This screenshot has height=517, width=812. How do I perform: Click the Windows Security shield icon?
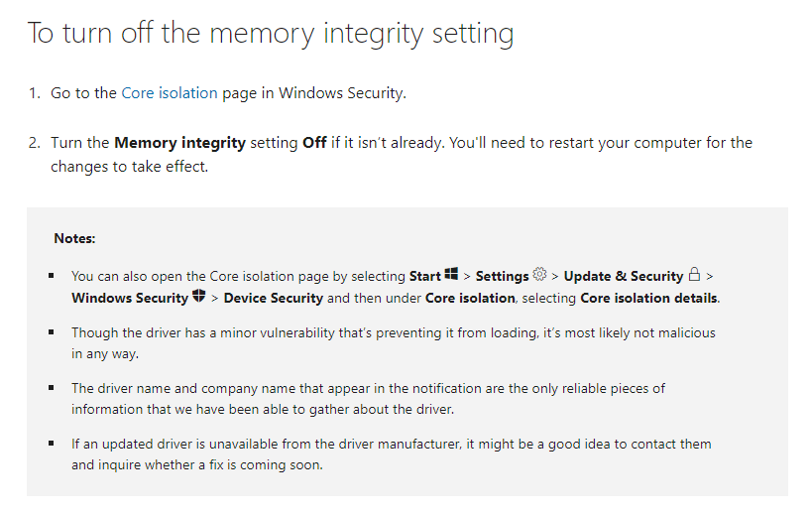(x=198, y=297)
